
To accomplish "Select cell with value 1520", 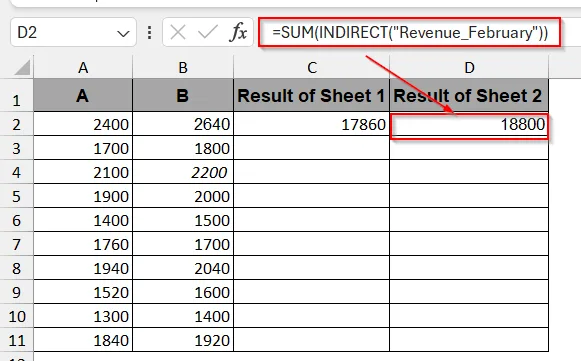I will pos(83,292).
